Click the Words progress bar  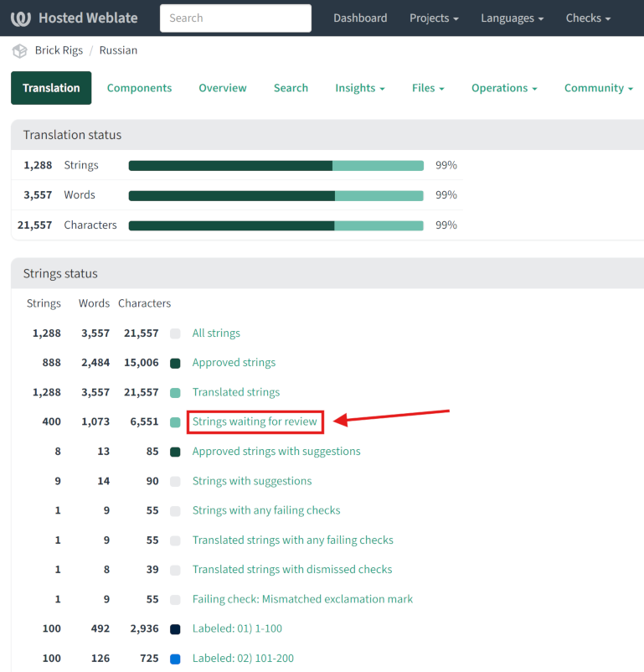coord(276,195)
